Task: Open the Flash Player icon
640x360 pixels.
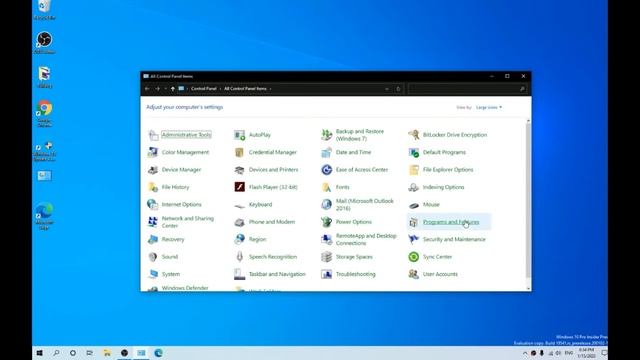Action: click(x=240, y=187)
